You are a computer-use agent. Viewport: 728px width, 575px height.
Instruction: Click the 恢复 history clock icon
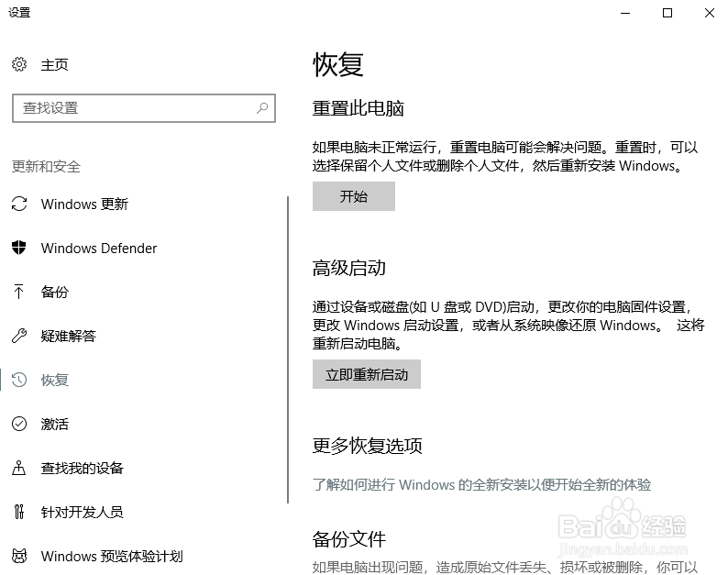point(19,380)
